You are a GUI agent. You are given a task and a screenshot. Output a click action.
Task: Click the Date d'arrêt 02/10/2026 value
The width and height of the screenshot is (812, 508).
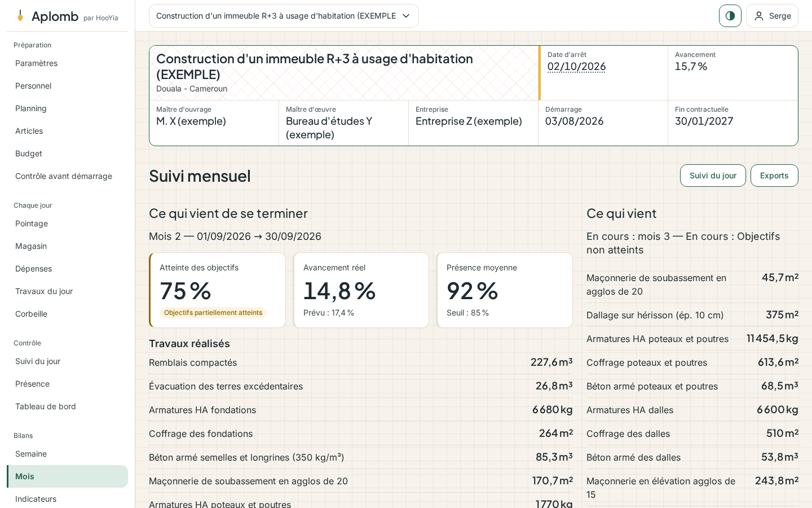coord(576,67)
